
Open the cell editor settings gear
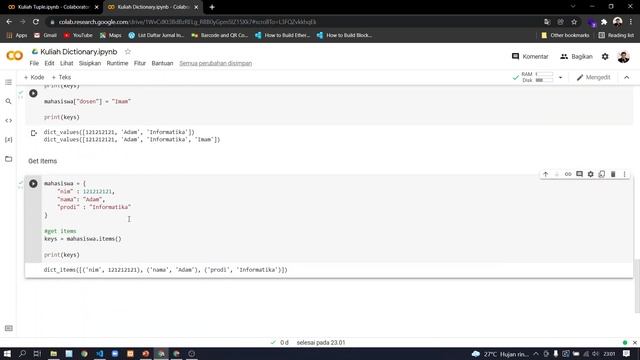(x=591, y=174)
